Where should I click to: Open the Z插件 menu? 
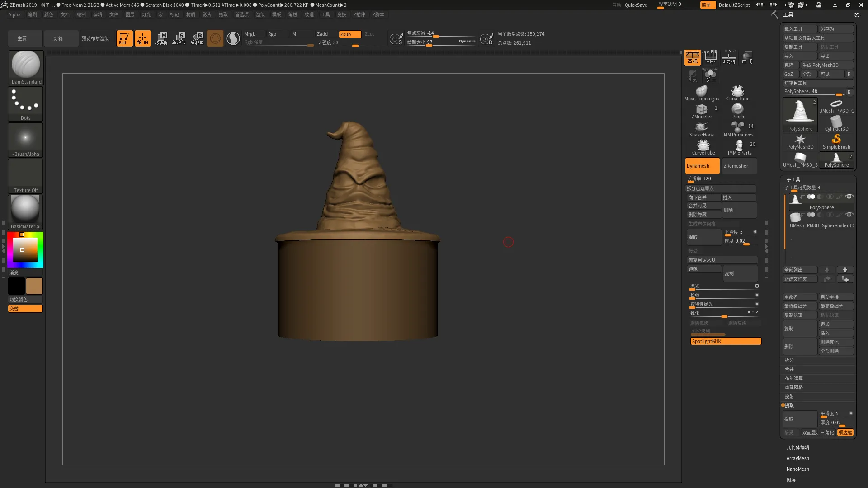click(359, 14)
